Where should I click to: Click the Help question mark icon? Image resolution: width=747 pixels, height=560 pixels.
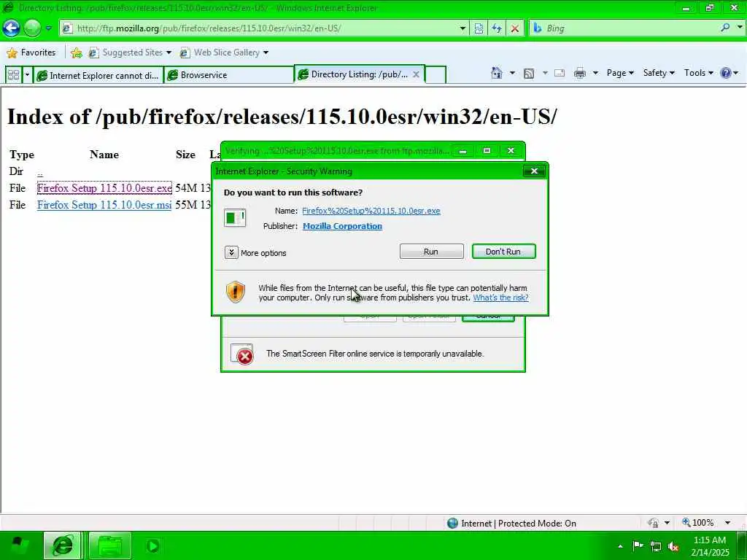point(726,73)
